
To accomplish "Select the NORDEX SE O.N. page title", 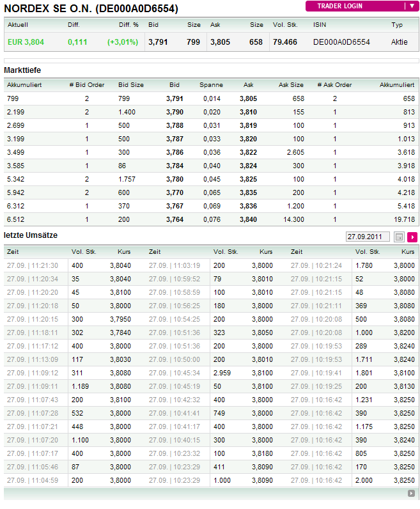I will point(91,8).
